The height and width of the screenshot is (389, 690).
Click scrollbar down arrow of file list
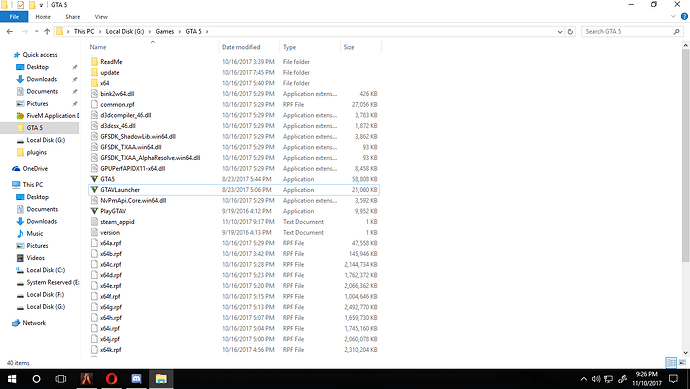point(686,352)
